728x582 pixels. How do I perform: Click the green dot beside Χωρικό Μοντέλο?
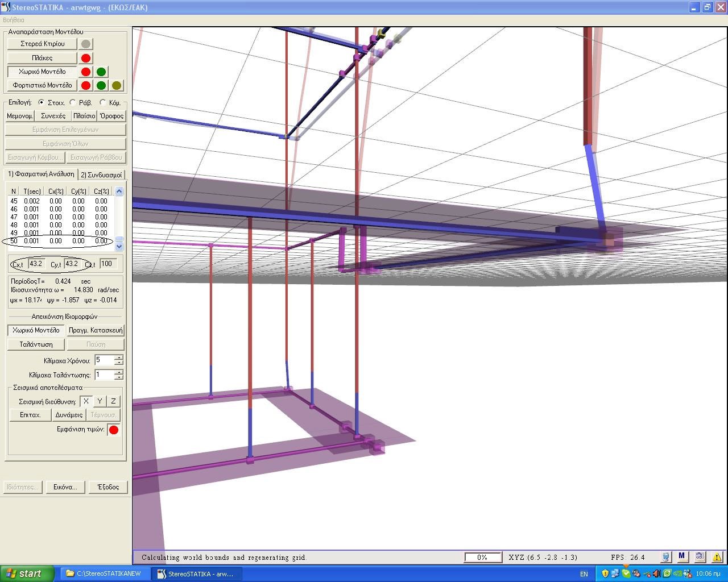pyautogui.click(x=101, y=72)
